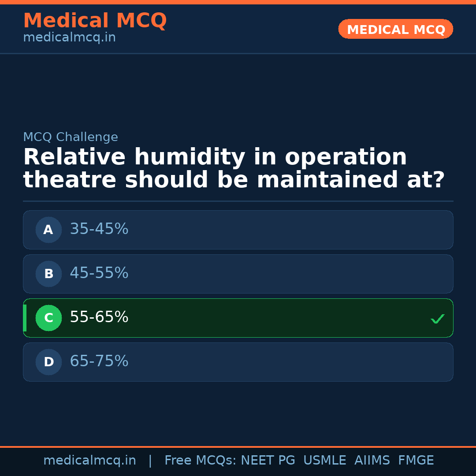Click the AIIMS footer text
This screenshot has height=476, width=476.
[372, 461]
